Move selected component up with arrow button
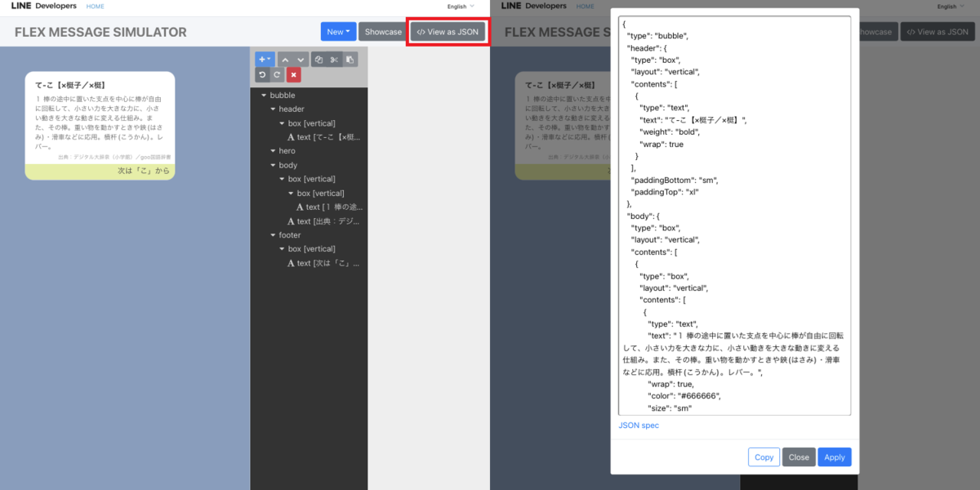Image resolution: width=980 pixels, height=490 pixels. 285,59
